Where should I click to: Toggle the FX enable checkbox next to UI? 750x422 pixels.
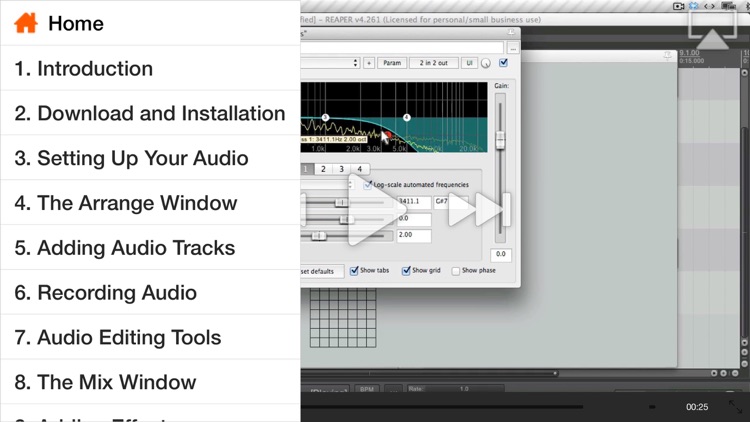pos(503,63)
